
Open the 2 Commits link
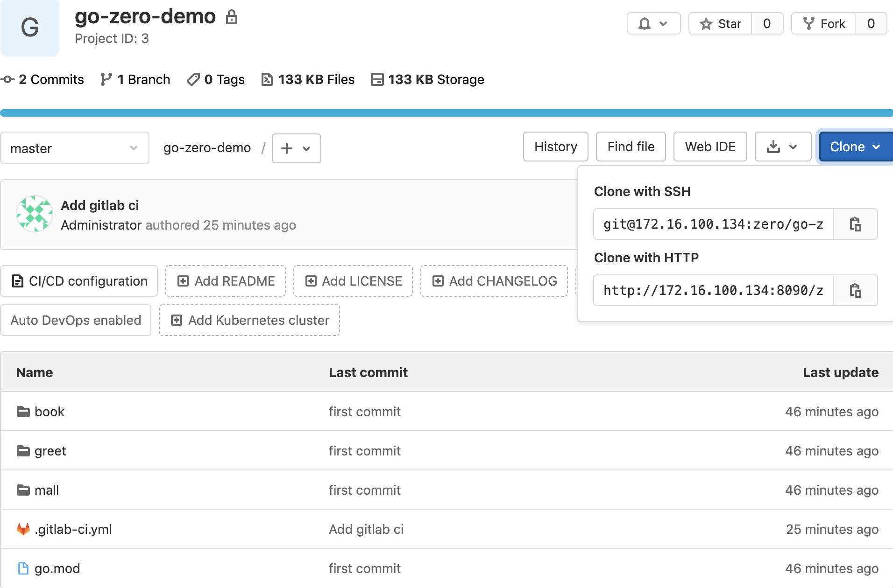point(43,79)
